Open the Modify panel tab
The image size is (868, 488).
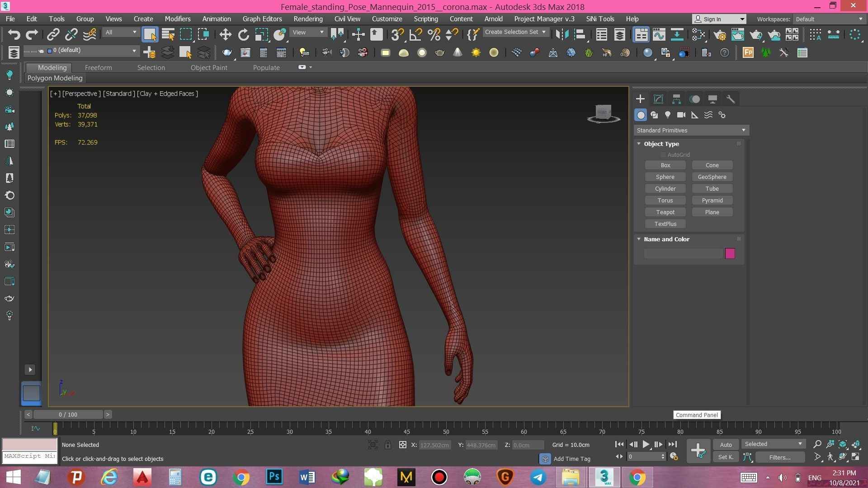tap(658, 99)
